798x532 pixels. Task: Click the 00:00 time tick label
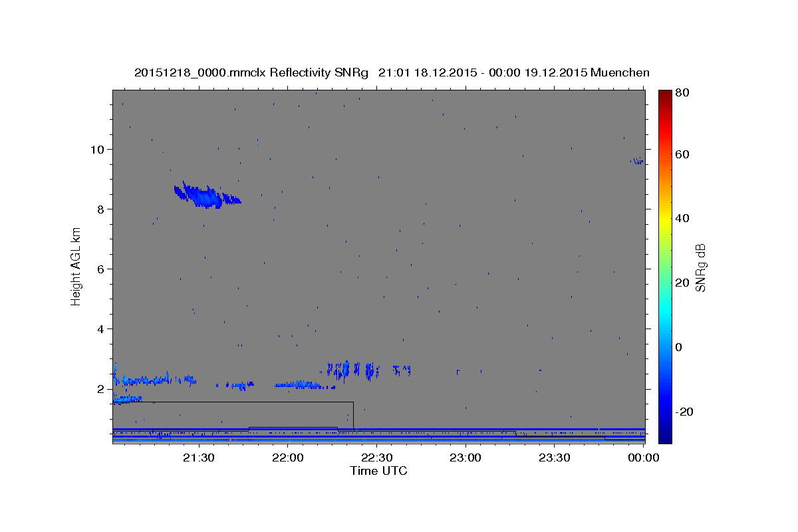(x=642, y=458)
